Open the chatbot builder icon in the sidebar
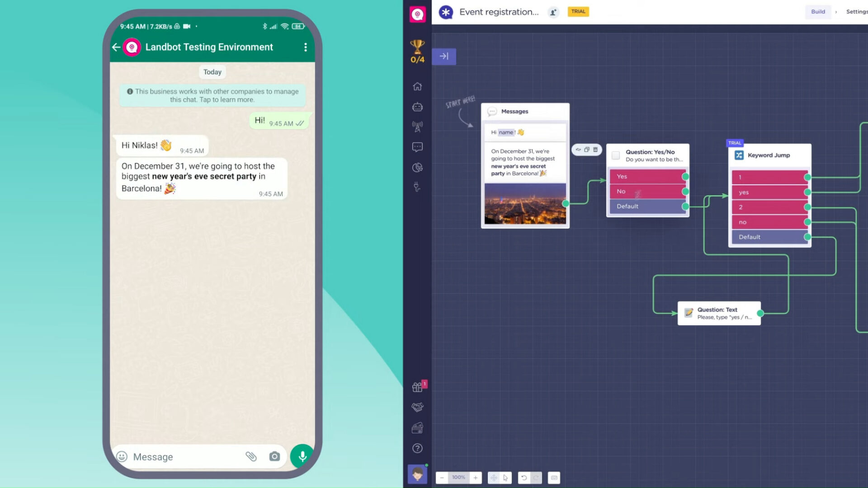 click(x=417, y=107)
